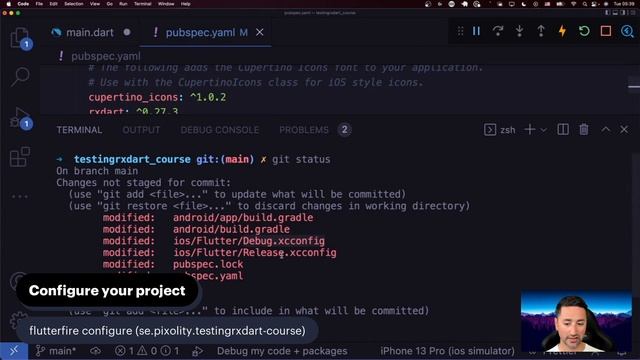Open the Selection menu
This screenshot has height=360, width=640.
point(74,4)
